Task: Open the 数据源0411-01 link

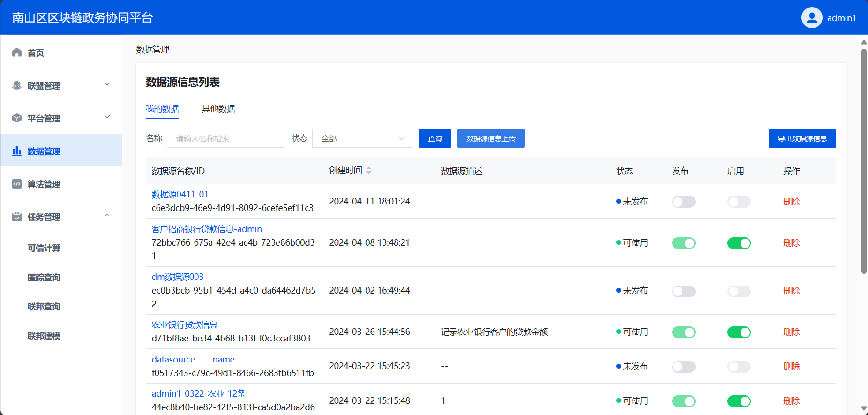Action: (x=180, y=194)
